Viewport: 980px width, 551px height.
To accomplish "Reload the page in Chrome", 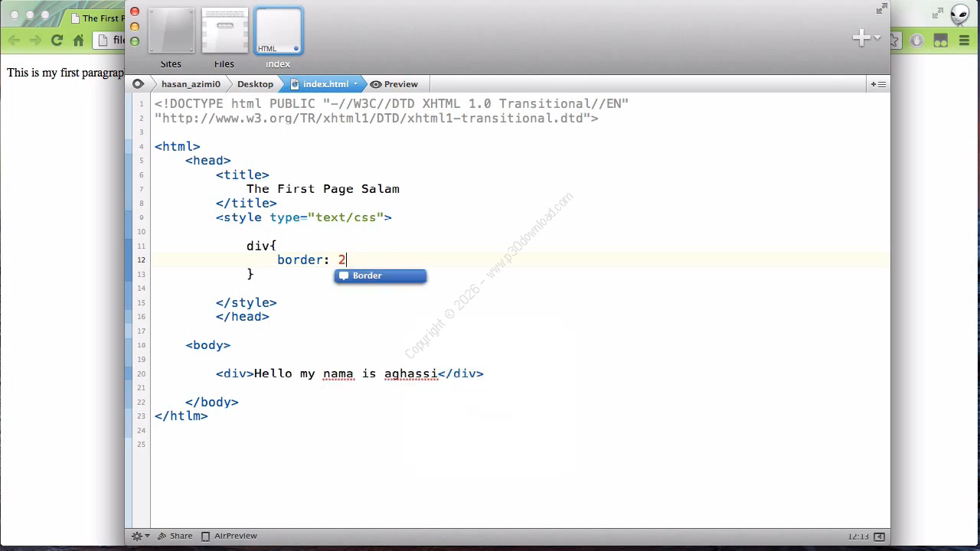I will click(x=57, y=41).
